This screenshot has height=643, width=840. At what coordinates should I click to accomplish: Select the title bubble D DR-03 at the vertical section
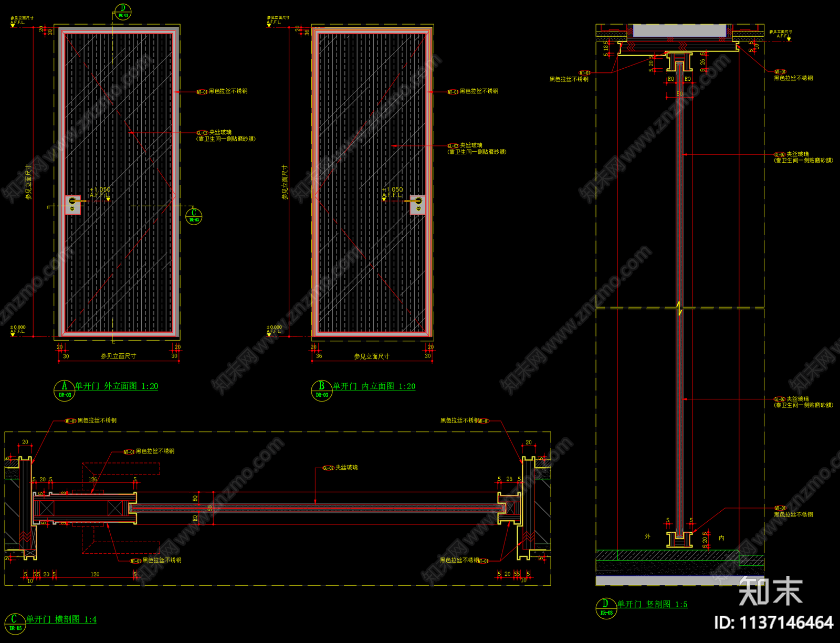[606, 608]
